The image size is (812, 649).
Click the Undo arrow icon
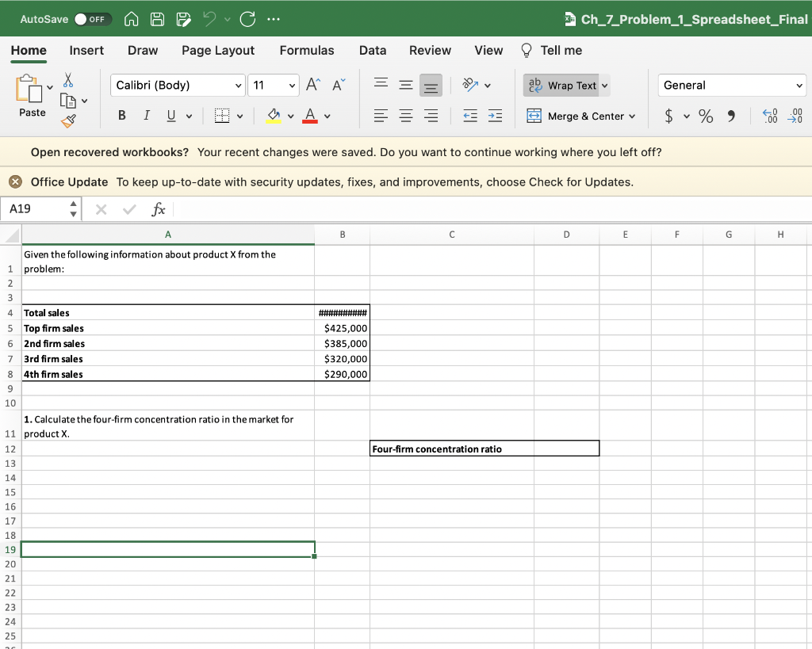tap(209, 19)
